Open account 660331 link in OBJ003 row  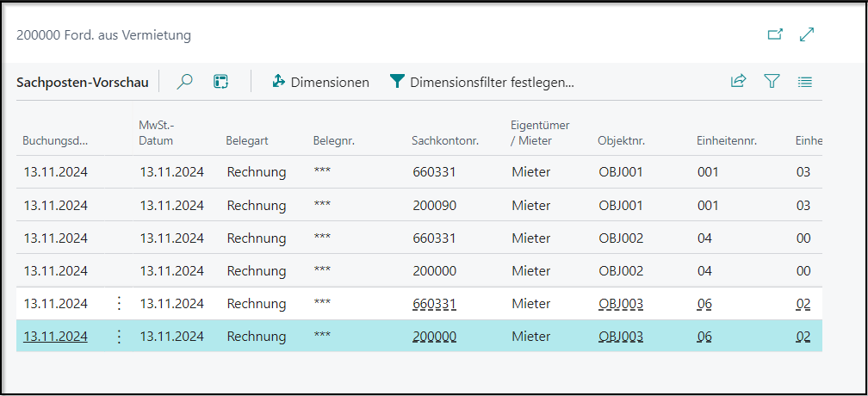pos(435,304)
